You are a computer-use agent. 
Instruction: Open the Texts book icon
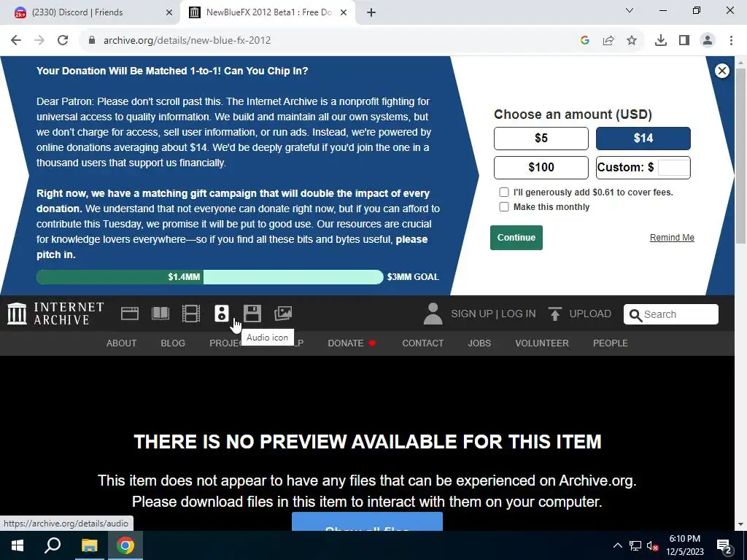(160, 314)
